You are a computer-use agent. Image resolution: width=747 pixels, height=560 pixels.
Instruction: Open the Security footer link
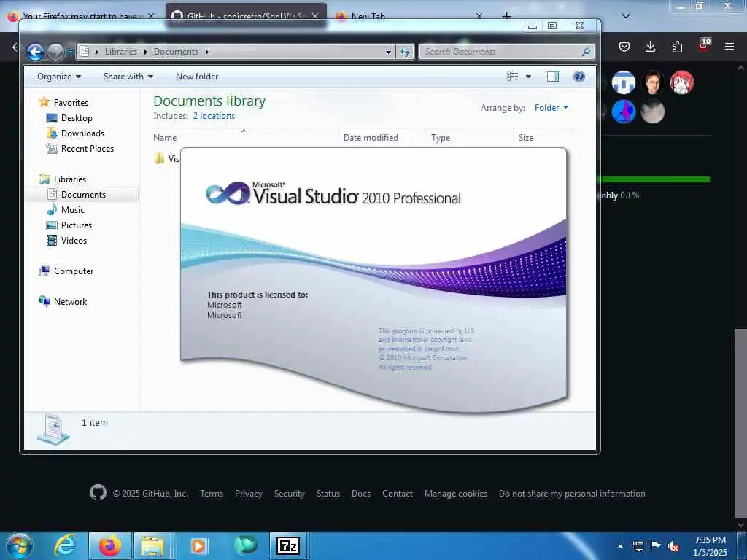coord(289,494)
